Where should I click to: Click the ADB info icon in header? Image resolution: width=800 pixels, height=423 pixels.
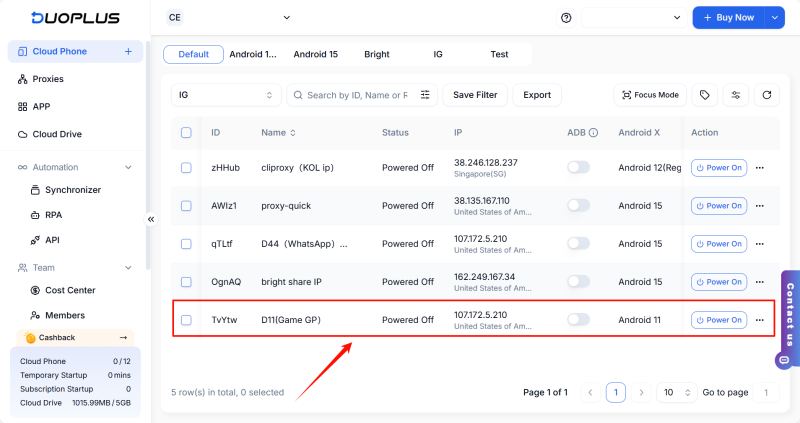point(593,132)
